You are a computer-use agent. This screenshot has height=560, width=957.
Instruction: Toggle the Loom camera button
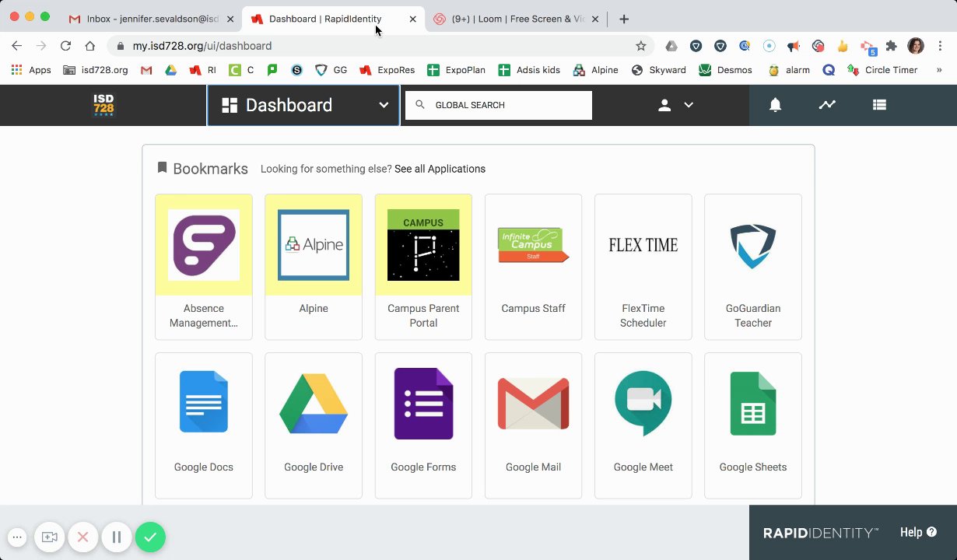pyautogui.click(x=50, y=537)
